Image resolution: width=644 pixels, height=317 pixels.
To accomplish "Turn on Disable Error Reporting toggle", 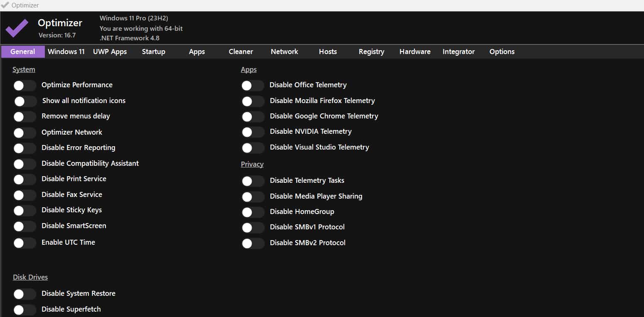I will click(24, 148).
